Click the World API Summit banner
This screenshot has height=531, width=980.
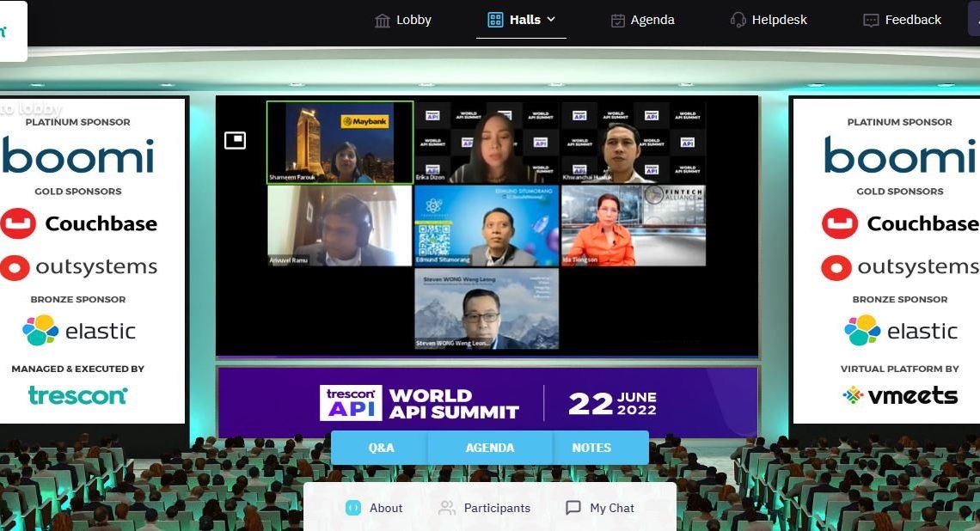click(x=487, y=403)
